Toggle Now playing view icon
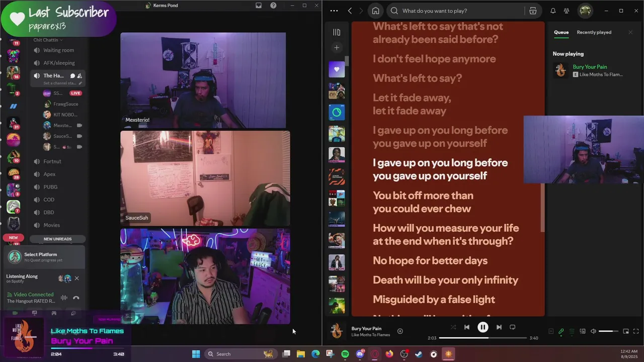 point(551,331)
